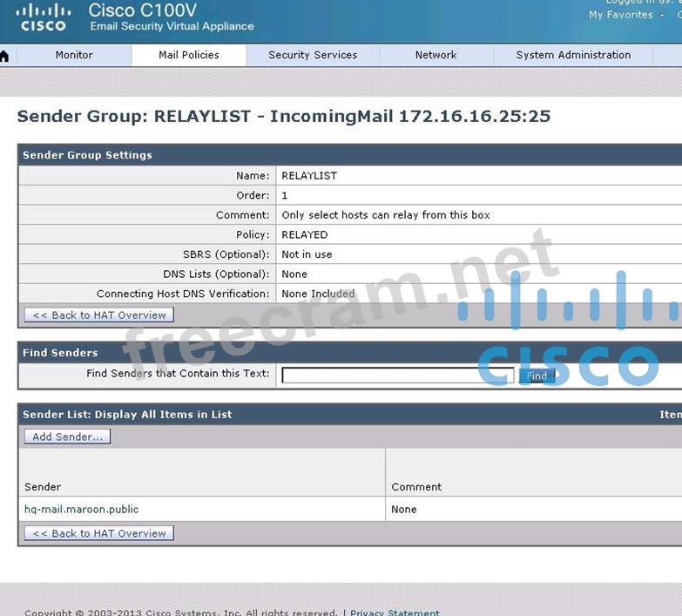Open the hq-mail.maroon.public sender link
Screen dimensions: 682x616
[x=82, y=510]
